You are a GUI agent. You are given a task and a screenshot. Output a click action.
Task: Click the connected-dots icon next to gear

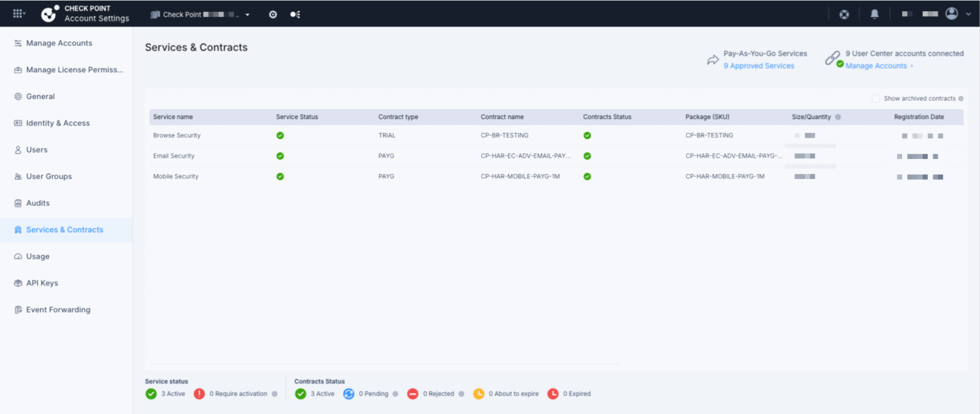[x=295, y=14]
